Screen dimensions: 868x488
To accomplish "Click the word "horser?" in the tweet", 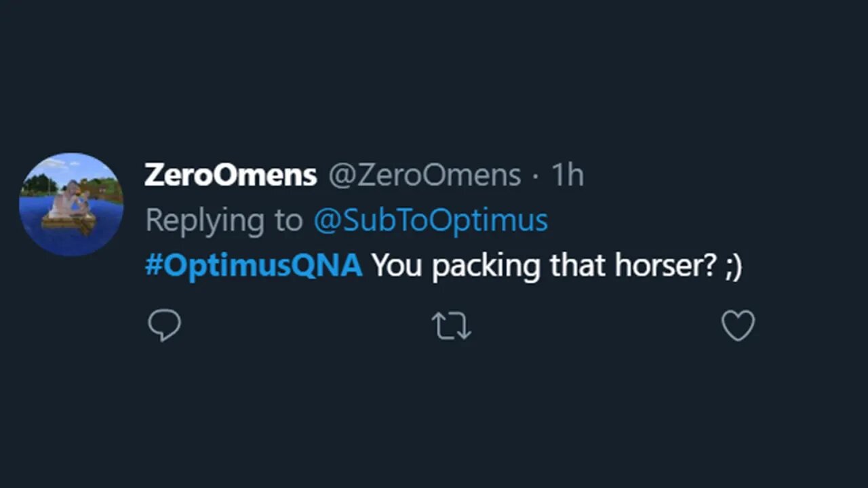I will 666,266.
